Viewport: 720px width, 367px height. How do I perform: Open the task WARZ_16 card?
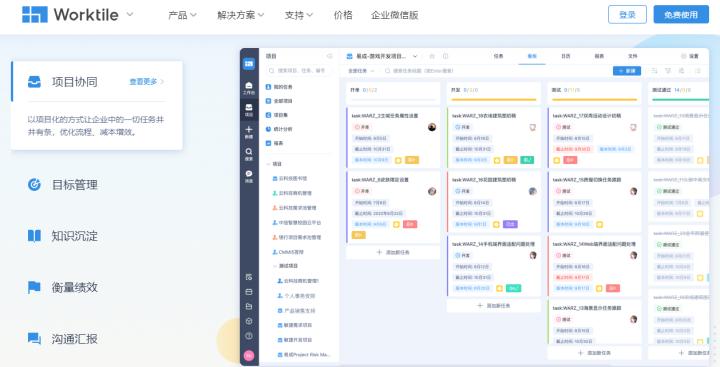pos(494,202)
